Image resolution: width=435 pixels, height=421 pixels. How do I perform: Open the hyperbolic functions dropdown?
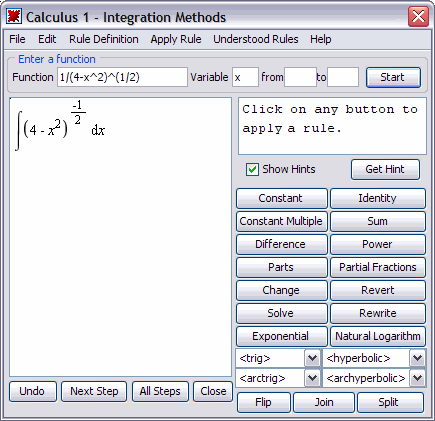coord(417,358)
